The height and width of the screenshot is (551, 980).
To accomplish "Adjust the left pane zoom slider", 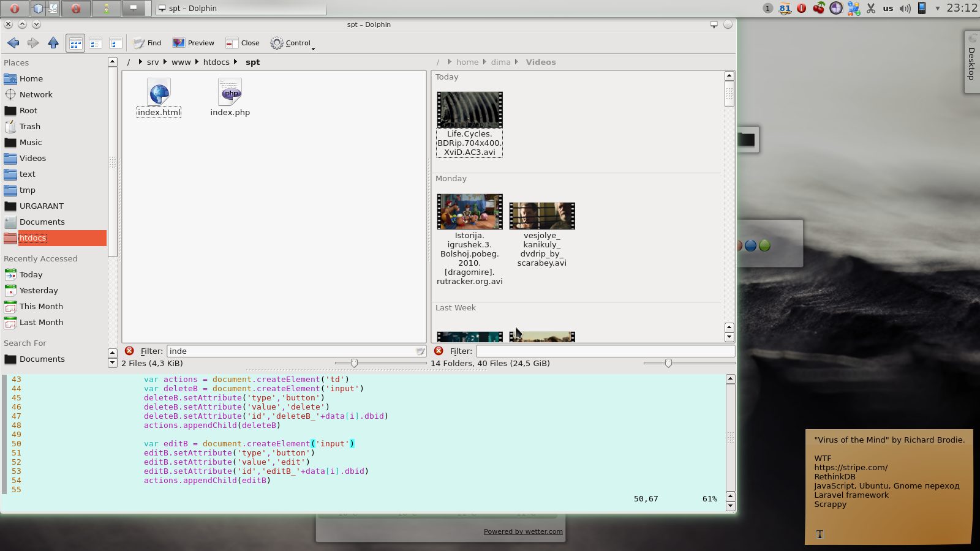I will tap(354, 363).
